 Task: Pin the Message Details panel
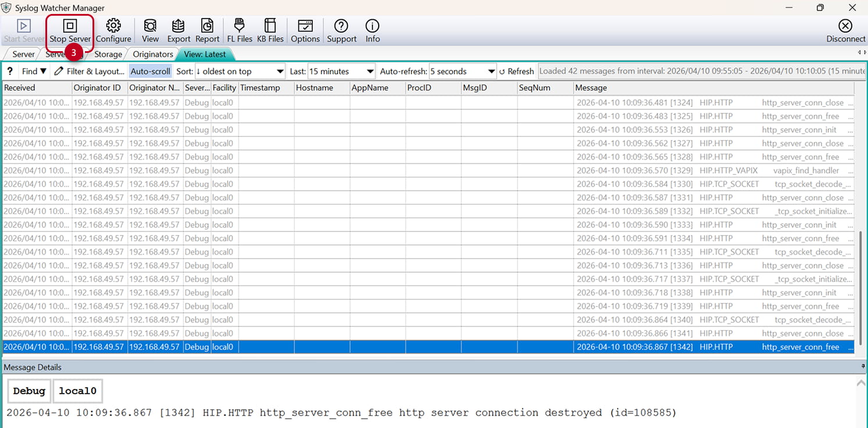click(x=863, y=366)
